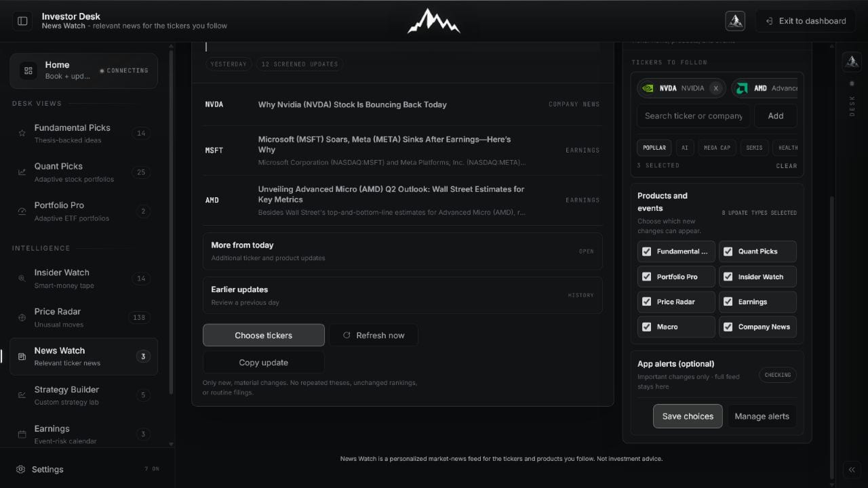This screenshot has height=488, width=868.
Task: Toggle the Earnings update checkbox
Action: pos(728,302)
